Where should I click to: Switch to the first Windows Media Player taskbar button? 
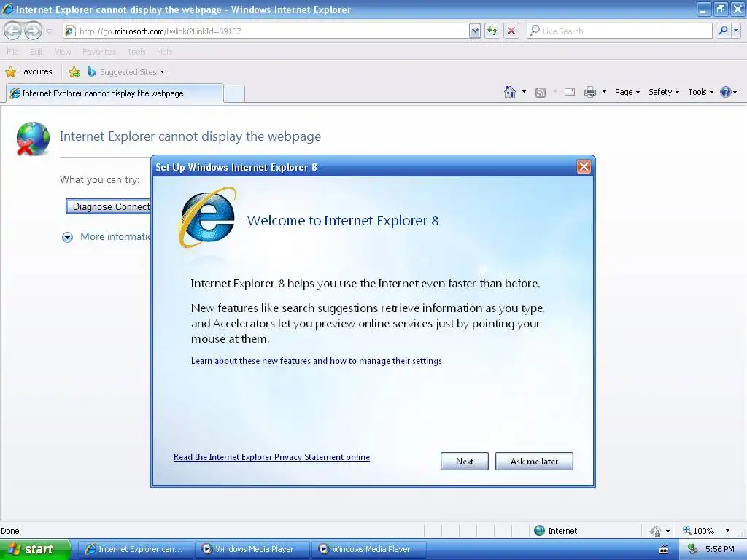tap(252, 549)
